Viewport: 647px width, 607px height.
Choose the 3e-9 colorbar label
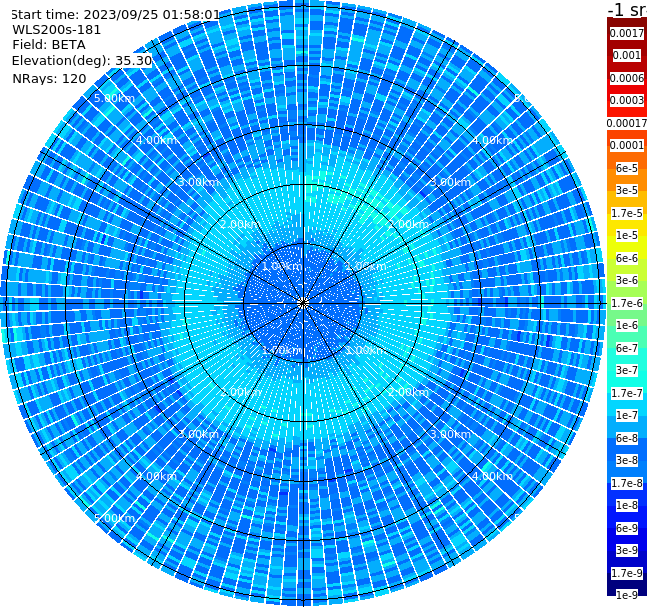pyautogui.click(x=627, y=550)
